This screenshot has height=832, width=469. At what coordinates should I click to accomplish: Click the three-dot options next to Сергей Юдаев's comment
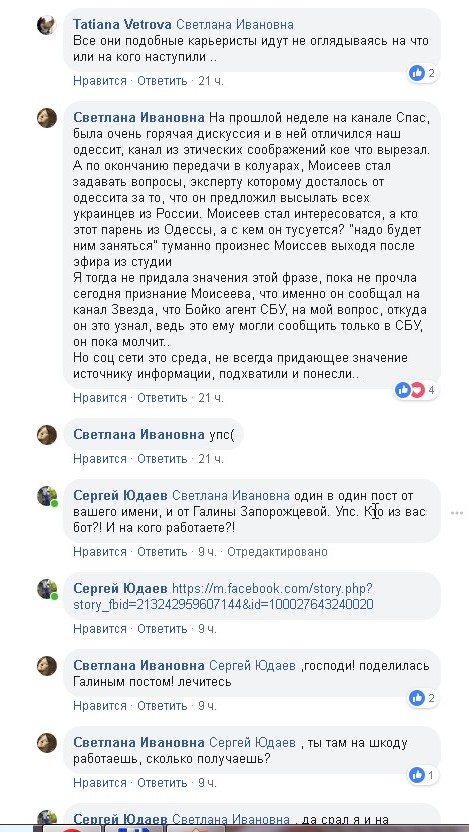pos(457,513)
